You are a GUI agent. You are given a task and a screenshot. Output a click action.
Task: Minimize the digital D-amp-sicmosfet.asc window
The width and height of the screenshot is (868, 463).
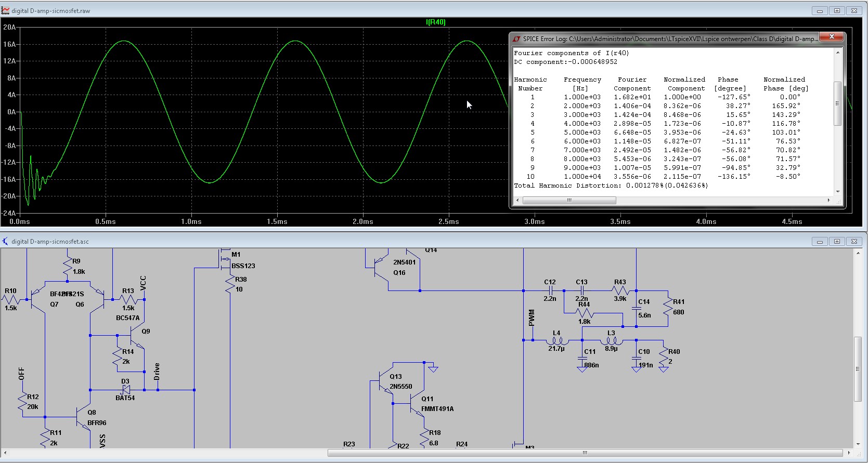(x=820, y=241)
